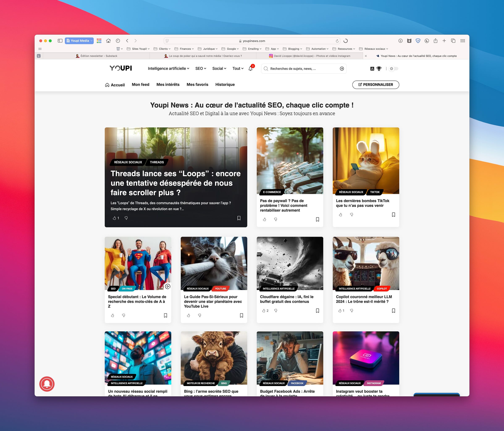This screenshot has width=504, height=431.
Task: Open Mon feed section
Action: pos(140,84)
